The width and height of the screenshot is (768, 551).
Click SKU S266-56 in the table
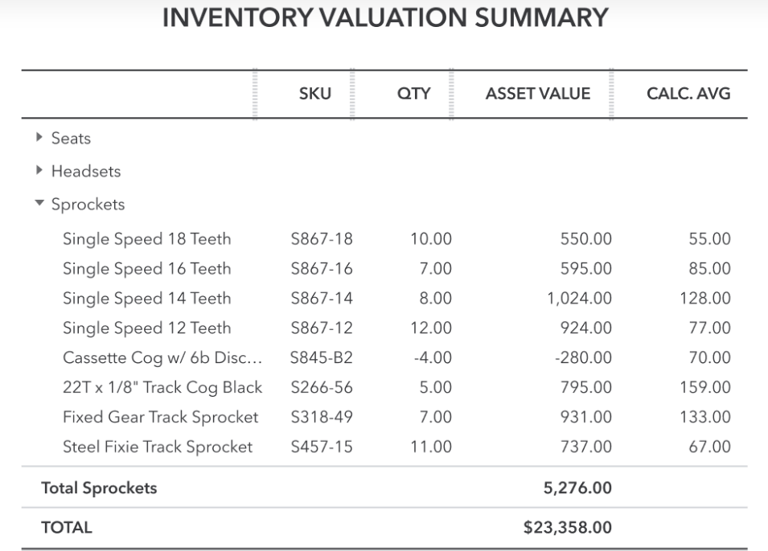coord(321,387)
